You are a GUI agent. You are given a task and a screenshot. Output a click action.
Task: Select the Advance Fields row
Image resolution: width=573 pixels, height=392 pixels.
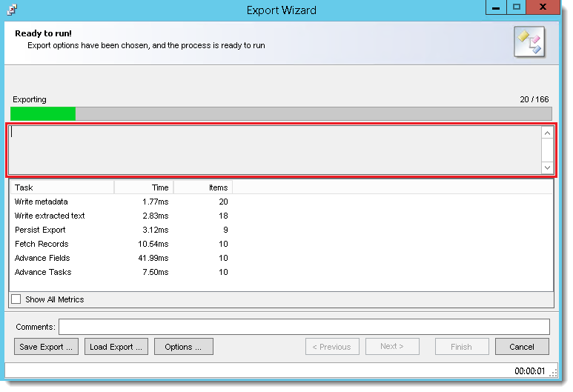coord(122,258)
